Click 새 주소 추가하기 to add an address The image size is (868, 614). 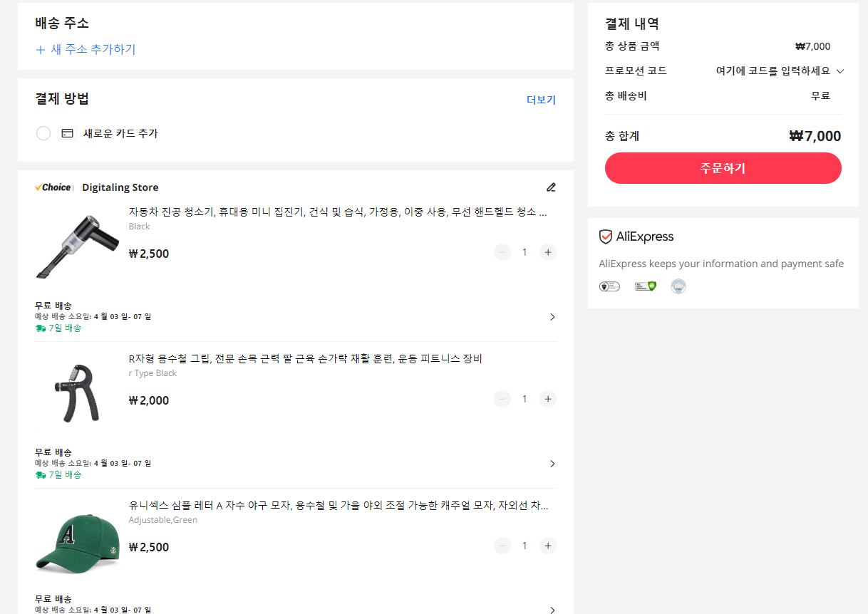tap(86, 50)
